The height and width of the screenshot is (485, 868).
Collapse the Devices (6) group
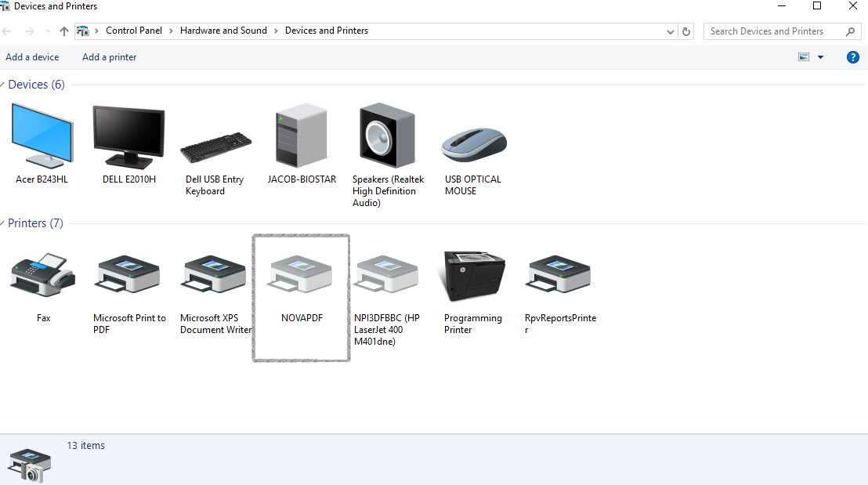(3, 85)
